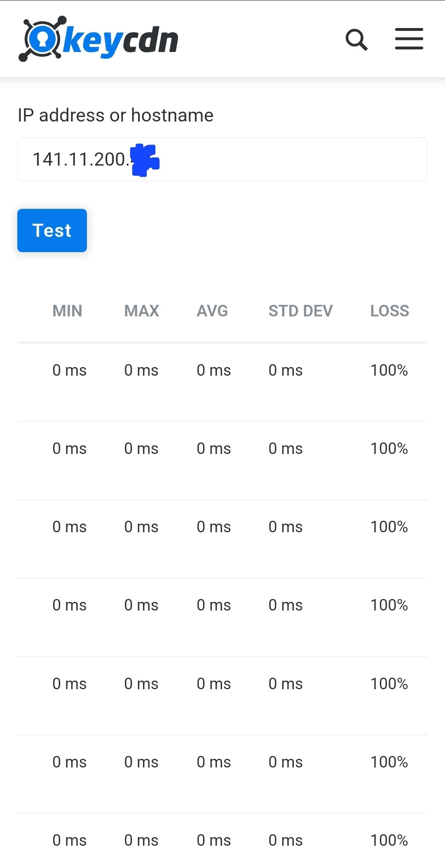445x868 pixels.
Task: Select the fifth row's 100% loss value
Action: (x=389, y=684)
